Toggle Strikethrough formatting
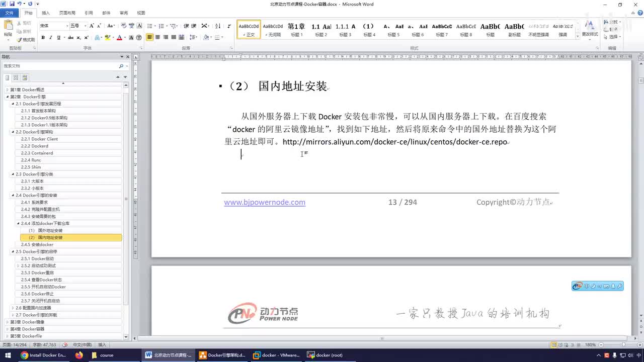 [71, 38]
